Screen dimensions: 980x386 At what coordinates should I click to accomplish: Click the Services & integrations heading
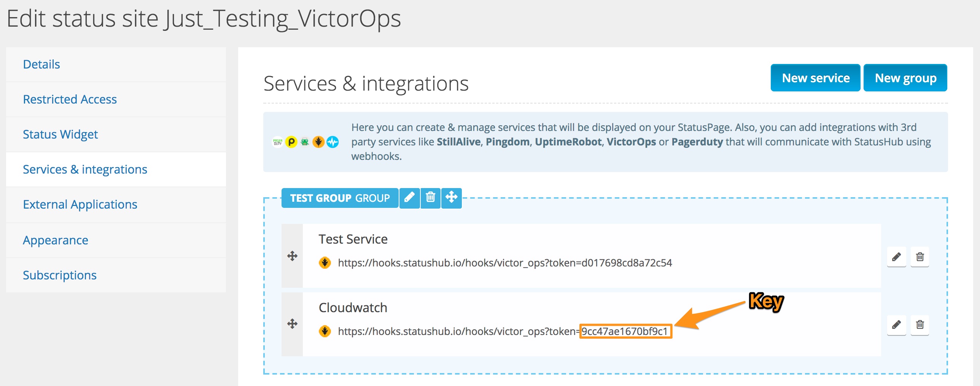(366, 83)
